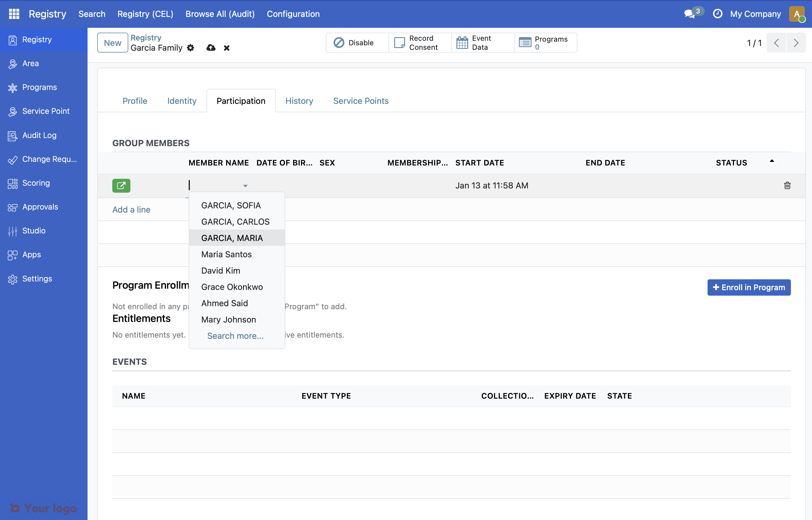Open the member record with external link icon
Screen dimensions: 812x520
point(121,185)
